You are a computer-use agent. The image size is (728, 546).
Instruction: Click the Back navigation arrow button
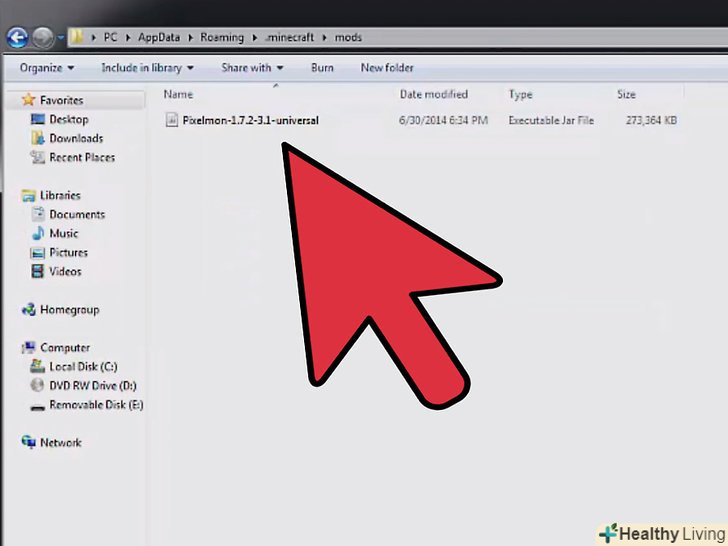click(18, 37)
